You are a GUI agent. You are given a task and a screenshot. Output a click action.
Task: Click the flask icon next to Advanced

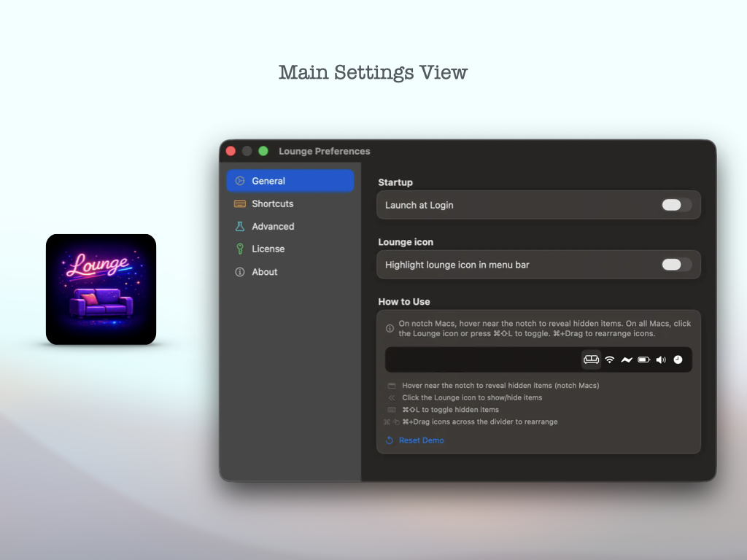[x=239, y=226]
